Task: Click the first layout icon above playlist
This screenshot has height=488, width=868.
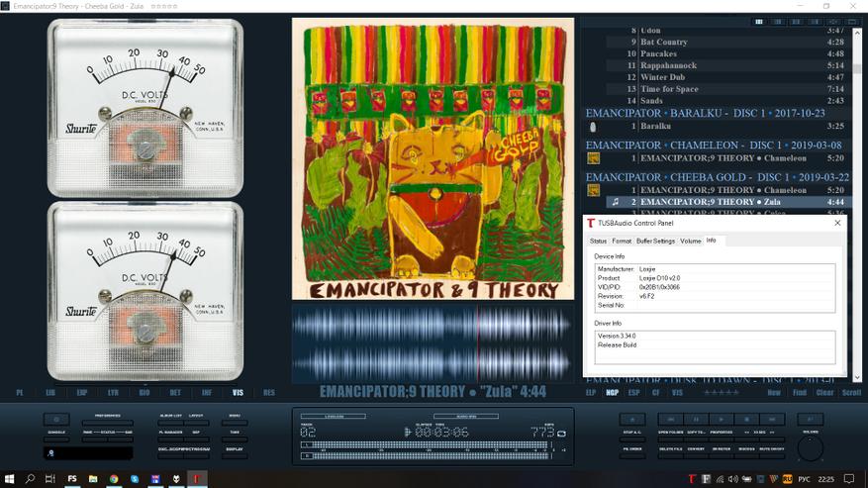Action: tap(759, 22)
